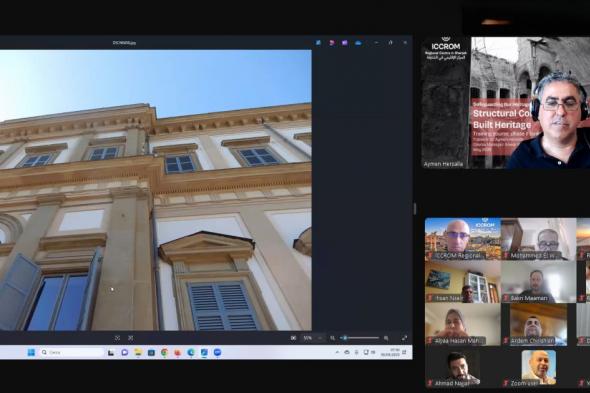The width and height of the screenshot is (590, 393).
Task: Click the pink Designer icon in title bar
Action: [331, 43]
